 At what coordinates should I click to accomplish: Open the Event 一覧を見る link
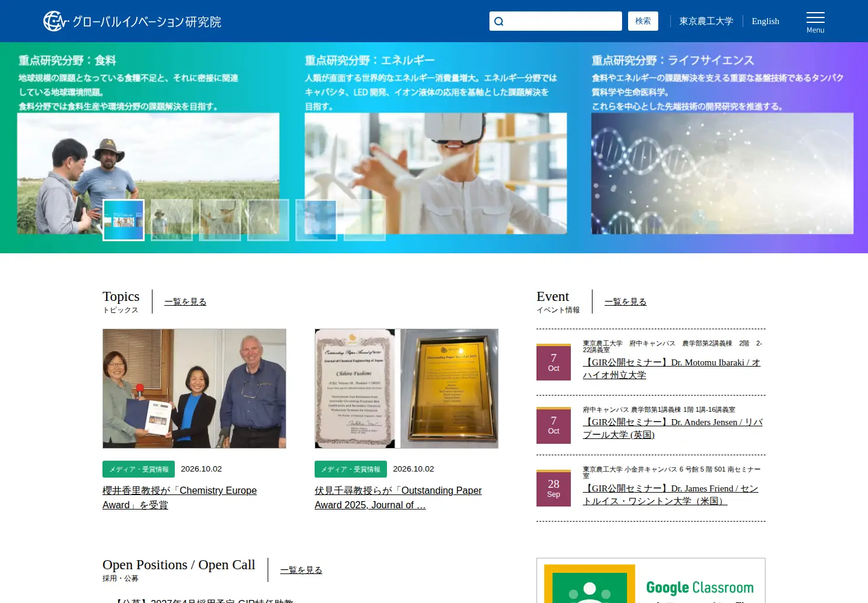coord(626,301)
